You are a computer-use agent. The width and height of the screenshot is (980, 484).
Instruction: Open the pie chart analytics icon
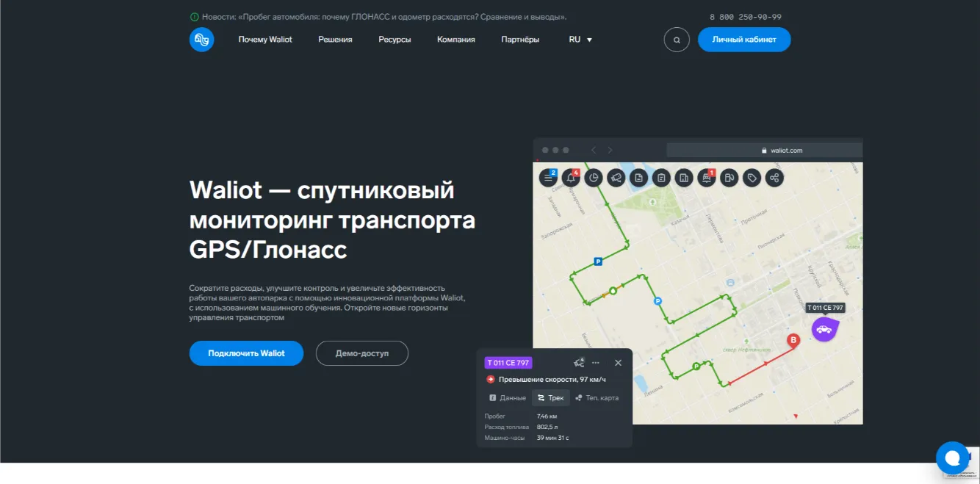pyautogui.click(x=594, y=178)
